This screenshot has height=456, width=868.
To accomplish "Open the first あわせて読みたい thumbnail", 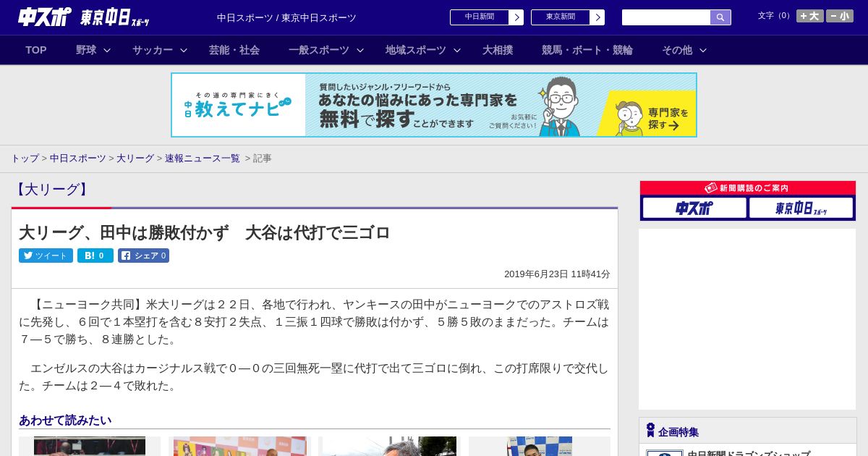I will 90,446.
